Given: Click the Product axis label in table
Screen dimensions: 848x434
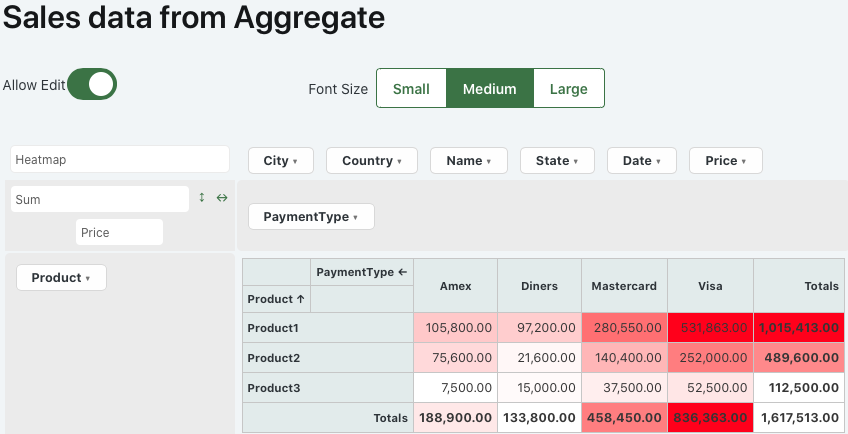Looking at the screenshot, I should click(x=276, y=299).
